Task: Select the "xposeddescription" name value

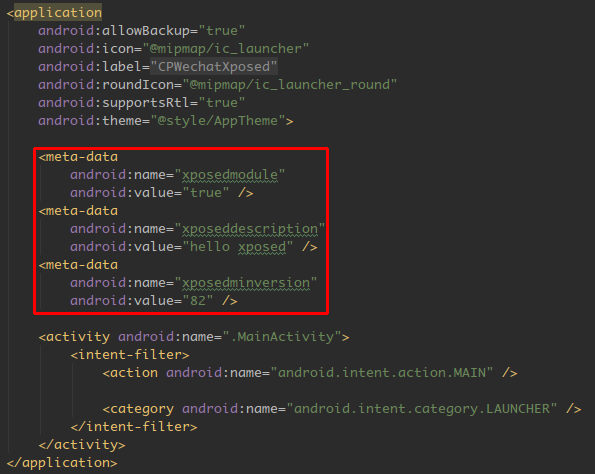Action: point(250,229)
